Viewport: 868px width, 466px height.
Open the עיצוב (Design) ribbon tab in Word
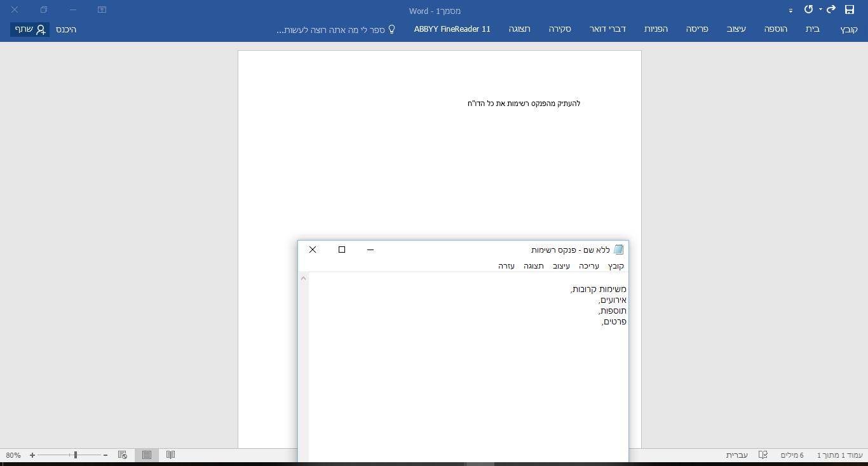click(x=736, y=29)
